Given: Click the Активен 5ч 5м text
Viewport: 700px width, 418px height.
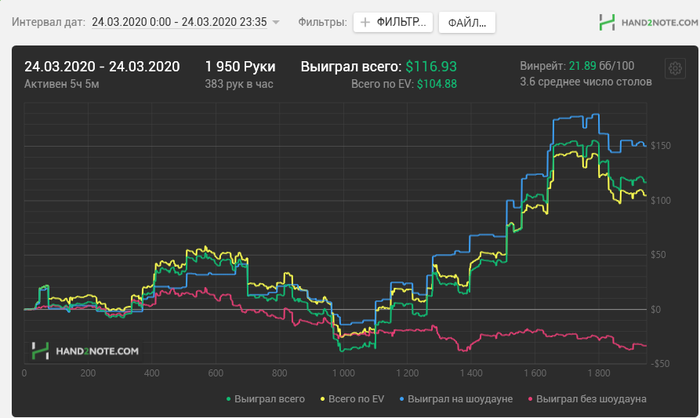Looking at the screenshot, I should click(x=62, y=84).
